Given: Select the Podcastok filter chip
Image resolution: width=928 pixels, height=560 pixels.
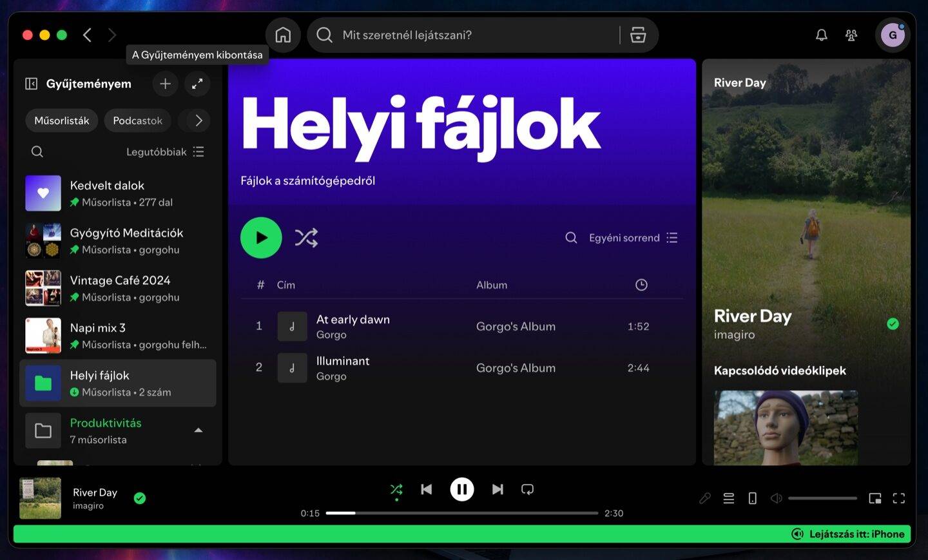Looking at the screenshot, I should 138,121.
